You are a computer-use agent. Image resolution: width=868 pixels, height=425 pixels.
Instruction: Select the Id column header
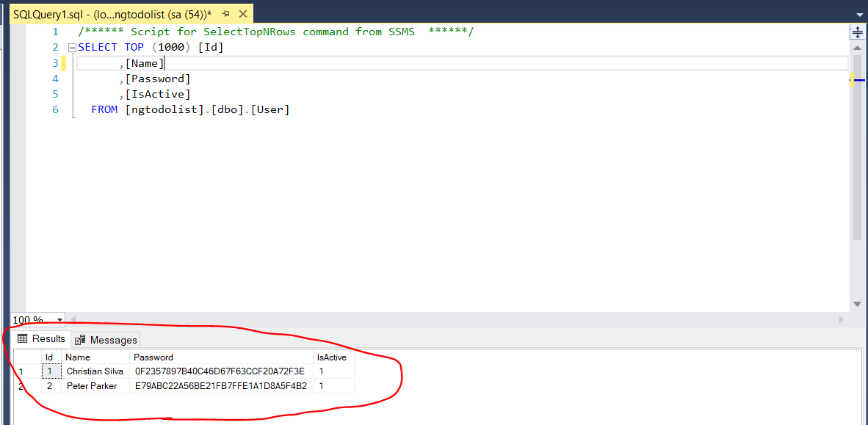(51, 357)
